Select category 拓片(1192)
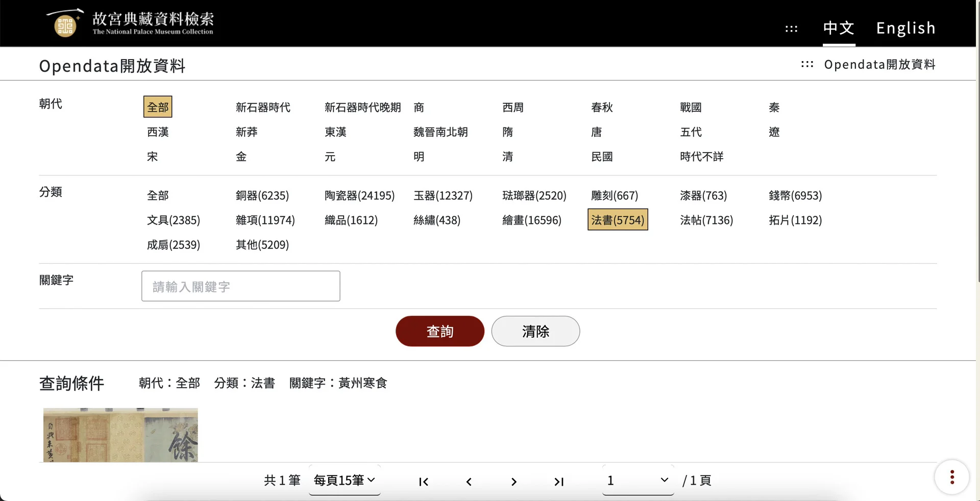 click(x=795, y=220)
